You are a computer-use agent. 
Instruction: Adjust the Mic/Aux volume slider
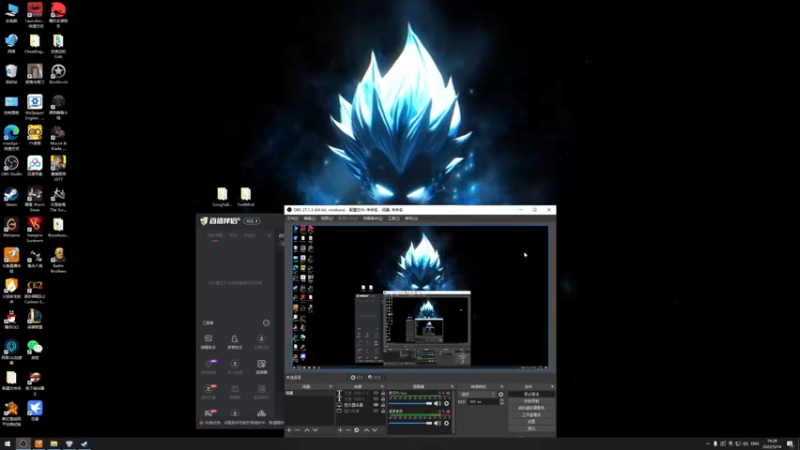[x=411, y=403]
